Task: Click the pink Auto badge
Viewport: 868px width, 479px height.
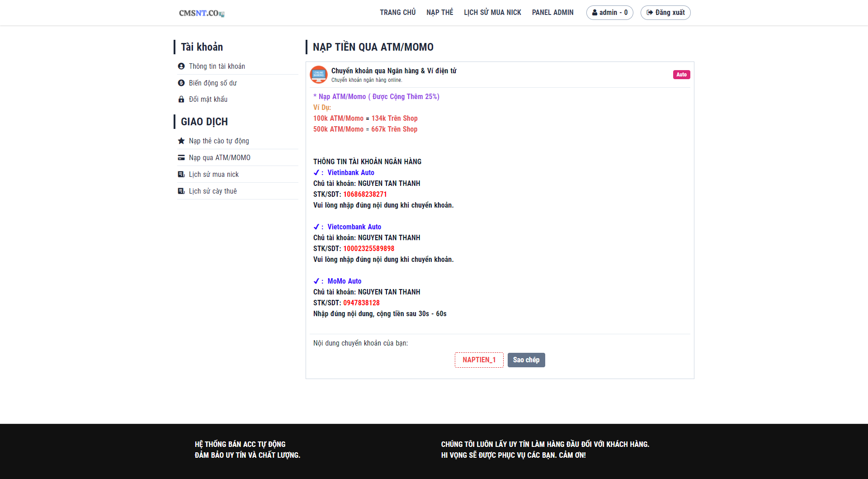Action: click(681, 75)
